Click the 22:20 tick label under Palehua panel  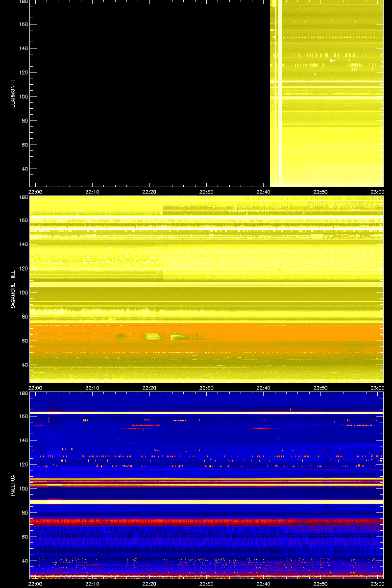tap(149, 584)
